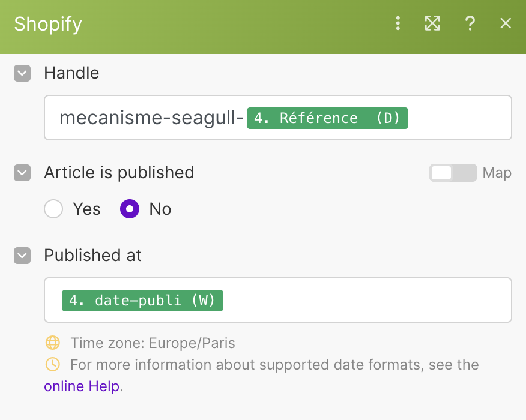Click the Référence (D) mapped tag
Screen dimensions: 526x420
point(327,118)
